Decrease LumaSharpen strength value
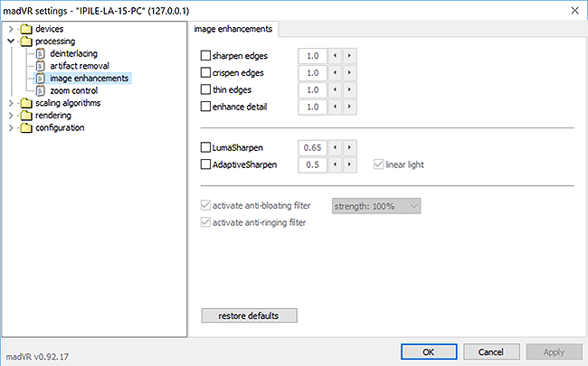The width and height of the screenshot is (588, 366). click(335, 147)
